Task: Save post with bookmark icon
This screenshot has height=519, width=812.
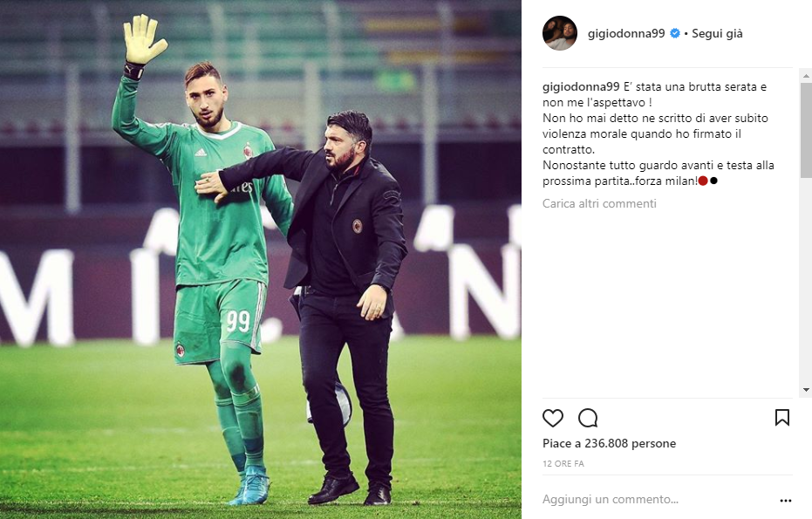Action: (x=782, y=418)
